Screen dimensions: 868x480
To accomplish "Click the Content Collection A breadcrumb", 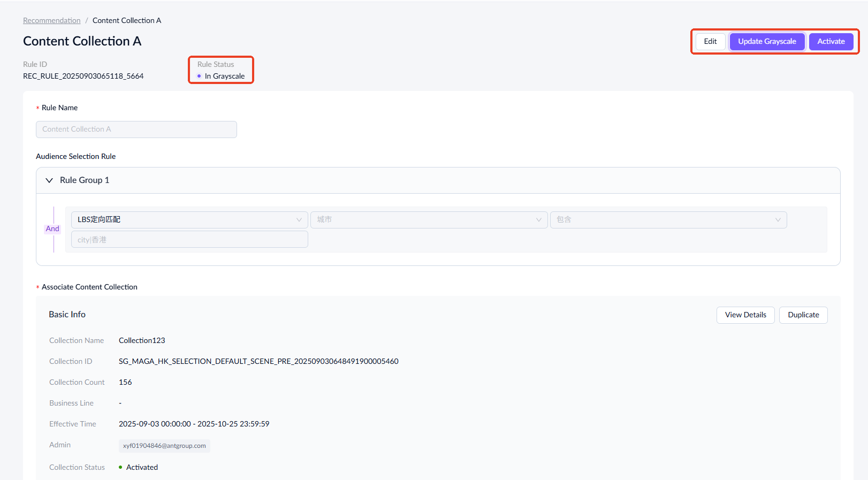I will coord(126,20).
